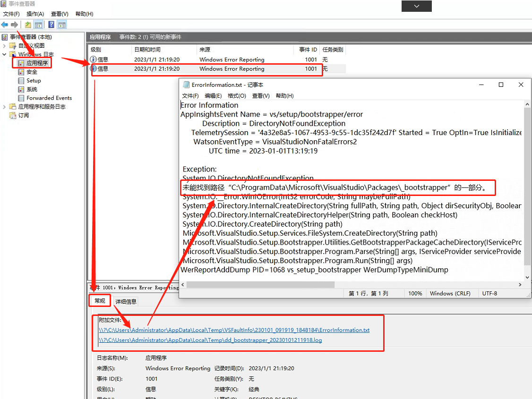The height and width of the screenshot is (399, 532).
Task: Select 应用程序 under Windows 日志
Action: coord(37,63)
